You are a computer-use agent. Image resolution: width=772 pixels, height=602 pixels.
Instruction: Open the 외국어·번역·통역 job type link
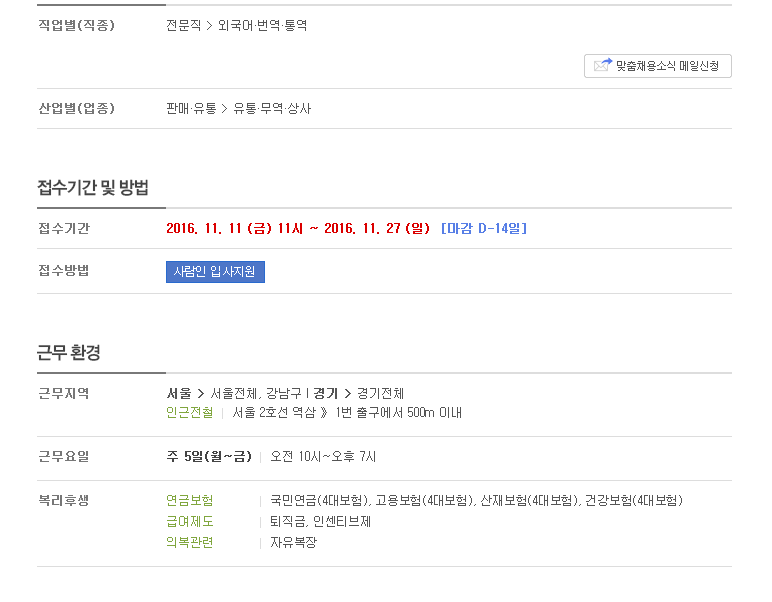tap(262, 25)
